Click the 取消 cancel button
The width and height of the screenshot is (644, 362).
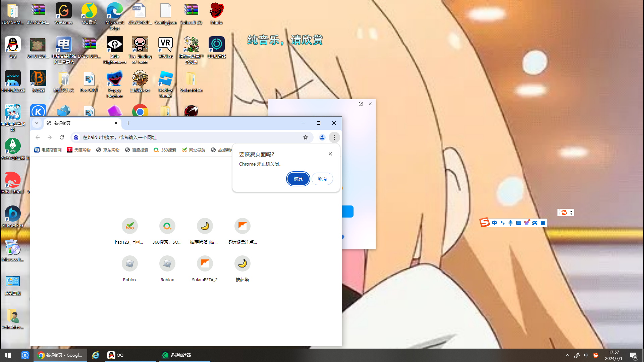(x=322, y=179)
